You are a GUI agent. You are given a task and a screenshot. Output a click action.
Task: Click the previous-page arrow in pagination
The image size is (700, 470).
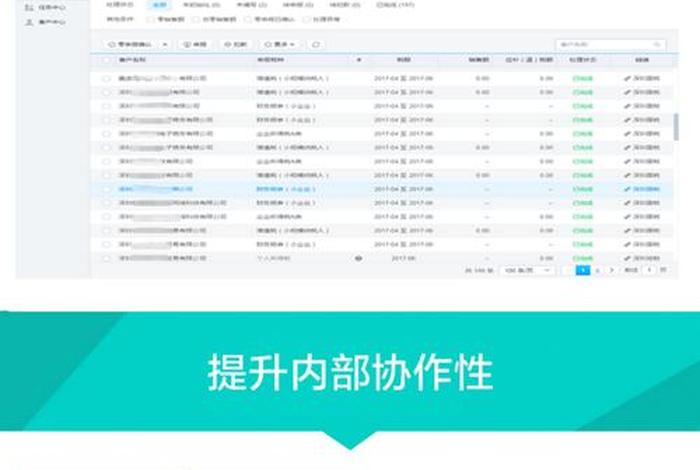point(569,270)
